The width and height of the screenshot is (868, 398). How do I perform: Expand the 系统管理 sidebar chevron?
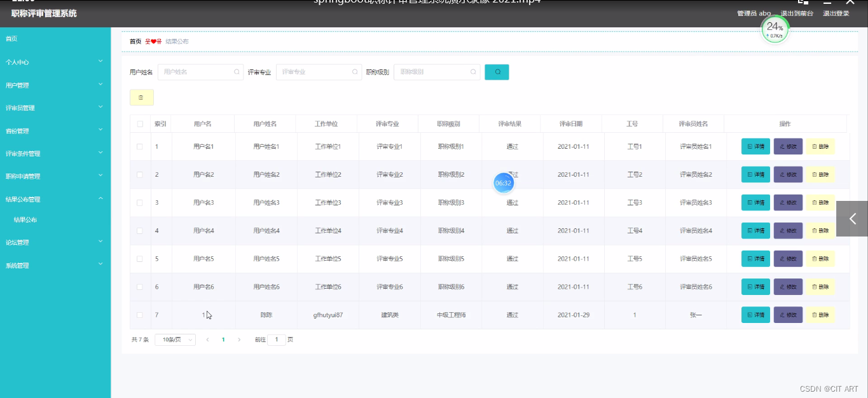[x=100, y=264]
